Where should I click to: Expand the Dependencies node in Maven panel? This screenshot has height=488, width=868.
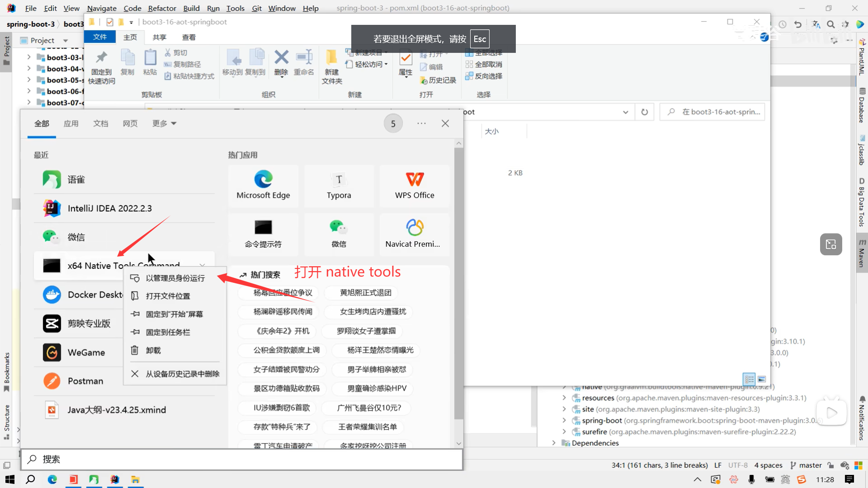click(x=554, y=443)
